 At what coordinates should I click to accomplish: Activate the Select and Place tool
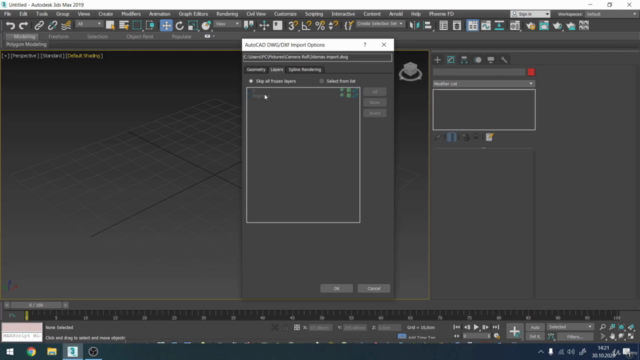tap(207, 26)
